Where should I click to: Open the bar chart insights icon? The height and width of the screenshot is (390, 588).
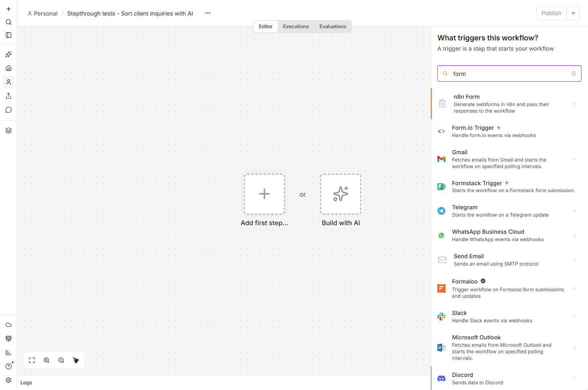coord(9,352)
